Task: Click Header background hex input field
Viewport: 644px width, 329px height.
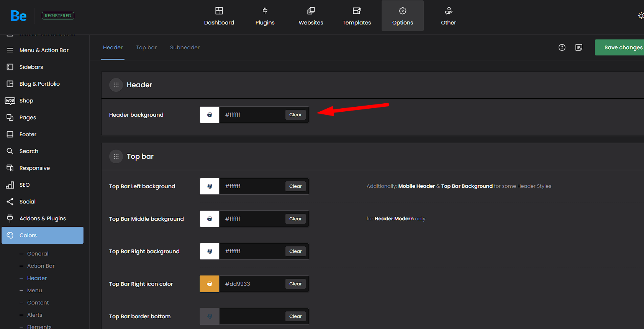Action: click(252, 115)
